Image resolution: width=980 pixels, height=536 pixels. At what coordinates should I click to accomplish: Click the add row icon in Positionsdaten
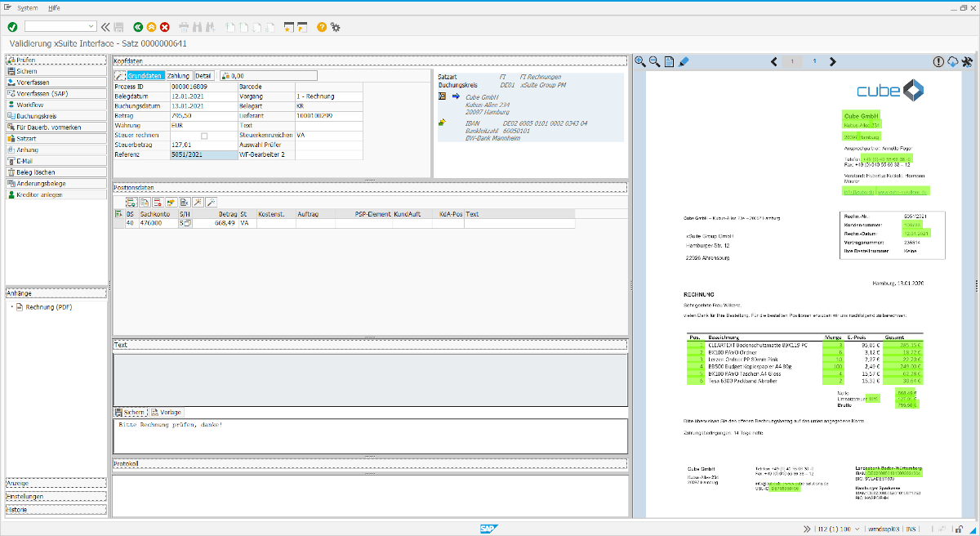tap(131, 202)
